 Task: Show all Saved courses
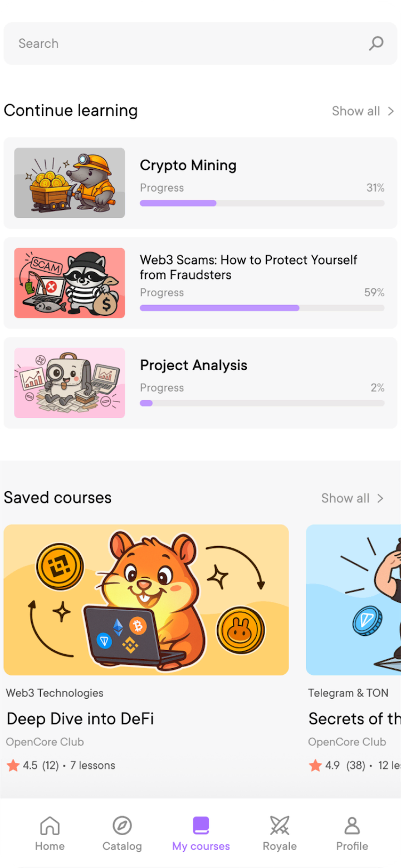coord(345,498)
